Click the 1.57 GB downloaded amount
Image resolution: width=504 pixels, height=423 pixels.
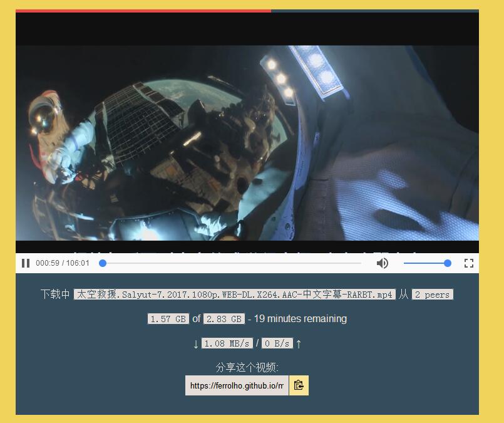(x=168, y=319)
